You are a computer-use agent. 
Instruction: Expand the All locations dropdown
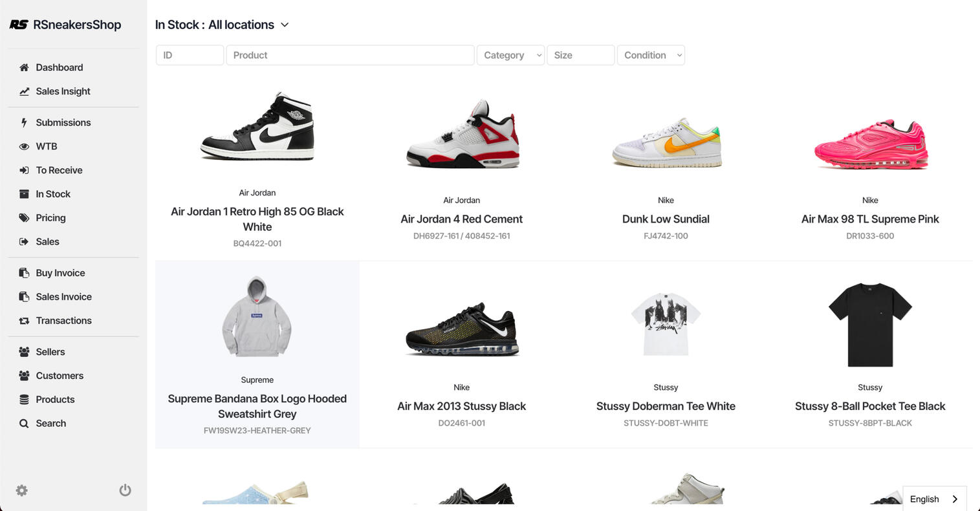coord(285,25)
